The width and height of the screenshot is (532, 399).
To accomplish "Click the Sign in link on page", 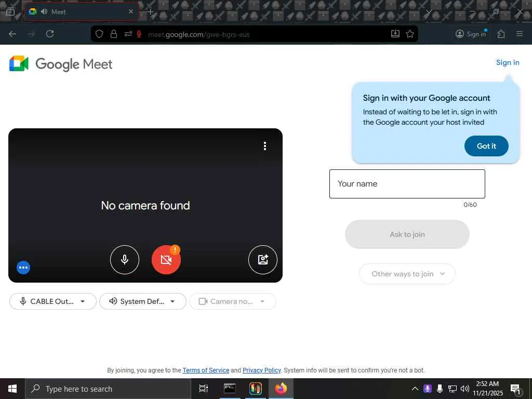I will [508, 62].
